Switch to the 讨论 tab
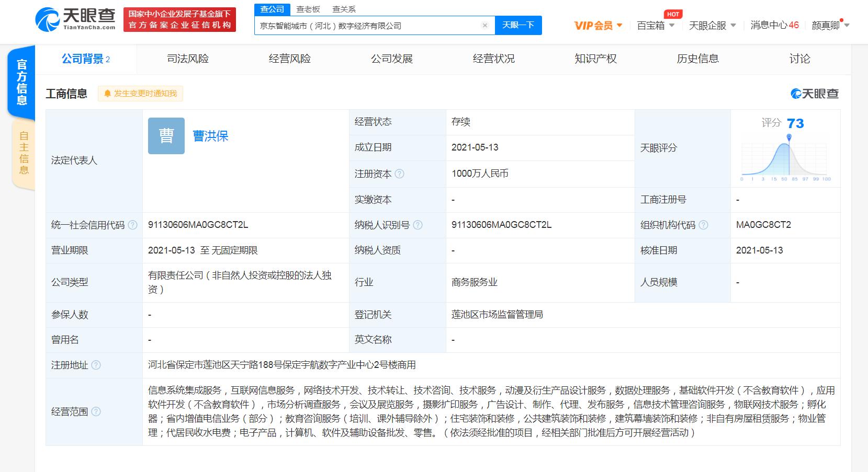Image resolution: width=868 pixels, height=472 pixels. [800, 59]
